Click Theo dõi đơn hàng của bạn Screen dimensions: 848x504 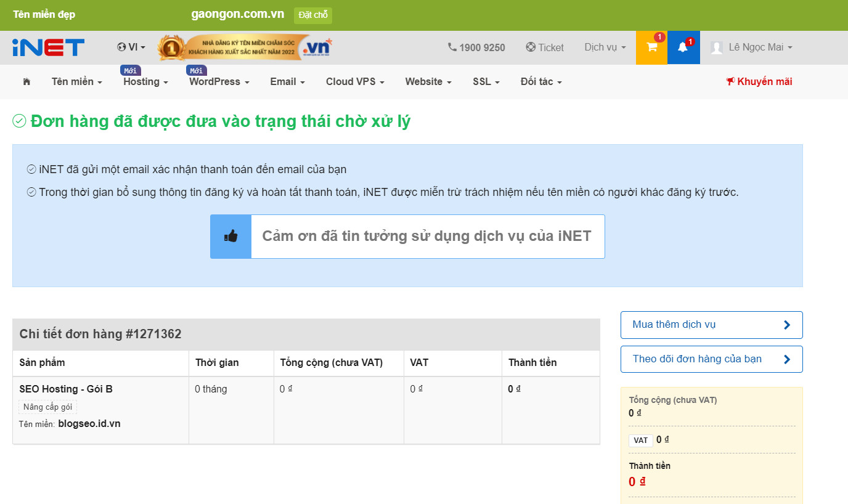712,359
